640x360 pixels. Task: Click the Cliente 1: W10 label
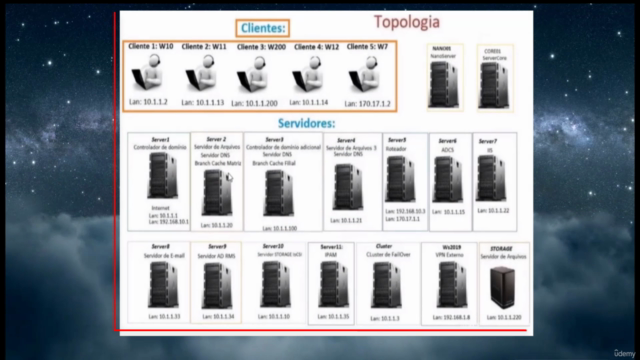tap(151, 47)
